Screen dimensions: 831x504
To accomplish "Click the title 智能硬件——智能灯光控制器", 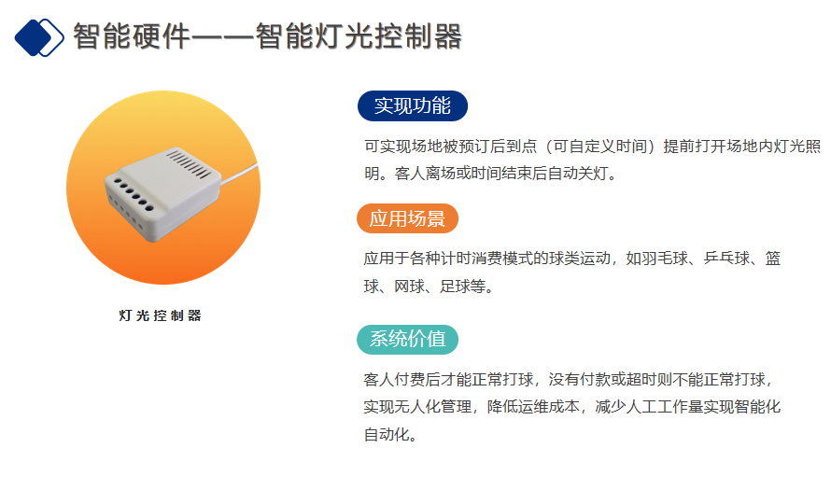I will pyautogui.click(x=267, y=36).
